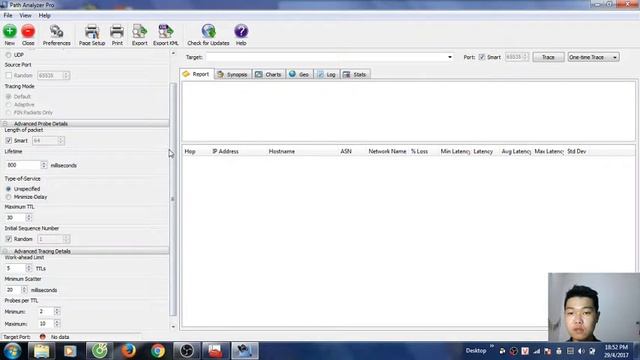Collapse Advanced Tracing Details section

(5, 251)
